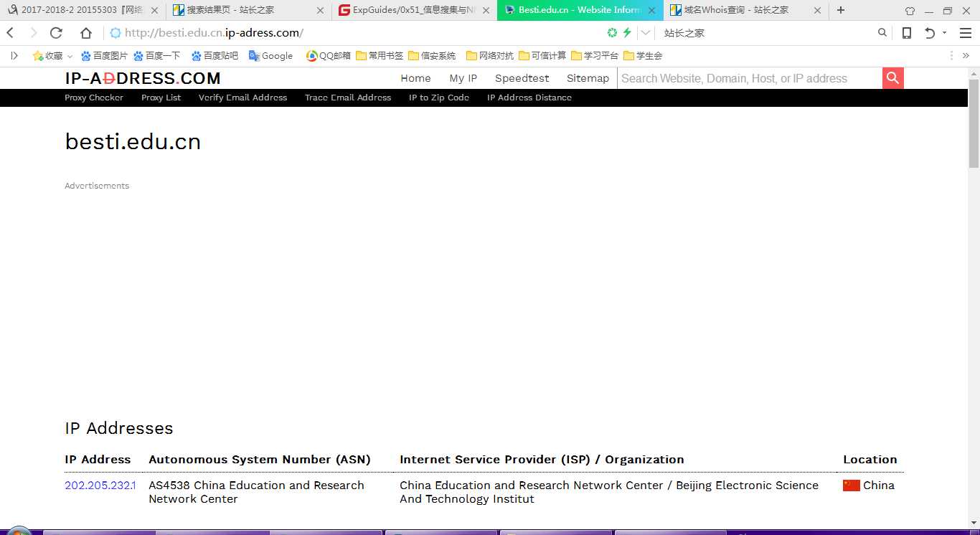Click the skin shirt icon in title bar

910,11
